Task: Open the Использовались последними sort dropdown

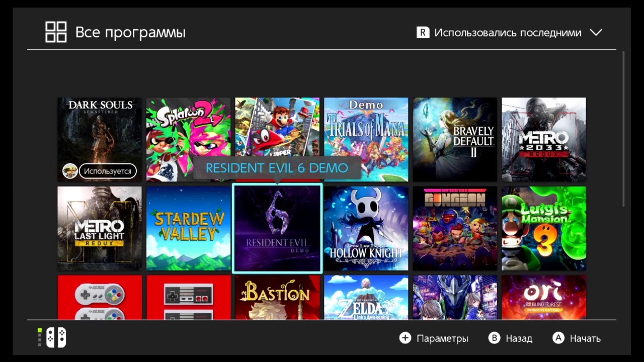Action: pos(509,33)
